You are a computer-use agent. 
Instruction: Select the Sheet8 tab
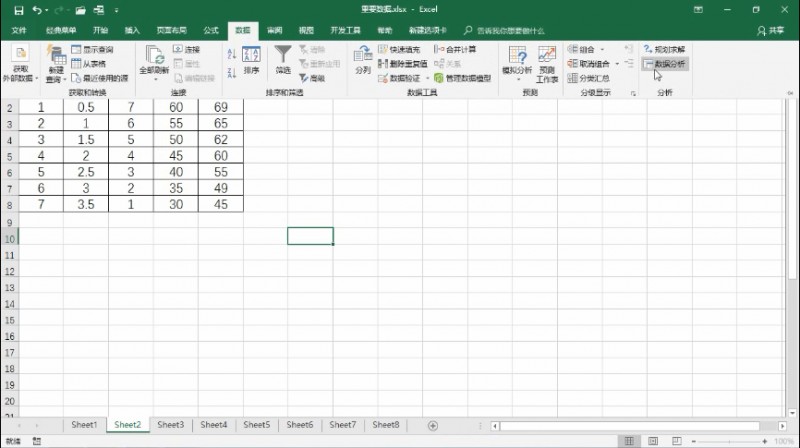[386, 425]
